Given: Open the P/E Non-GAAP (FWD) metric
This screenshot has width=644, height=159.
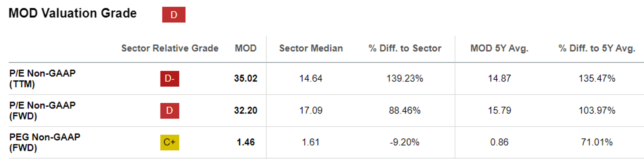Looking at the screenshot, I should click(42, 110).
